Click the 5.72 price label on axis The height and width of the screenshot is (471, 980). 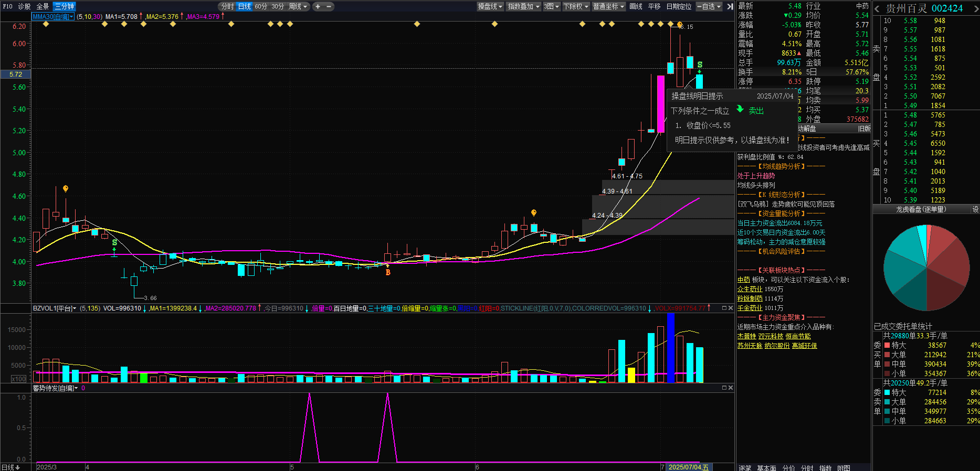coord(16,74)
